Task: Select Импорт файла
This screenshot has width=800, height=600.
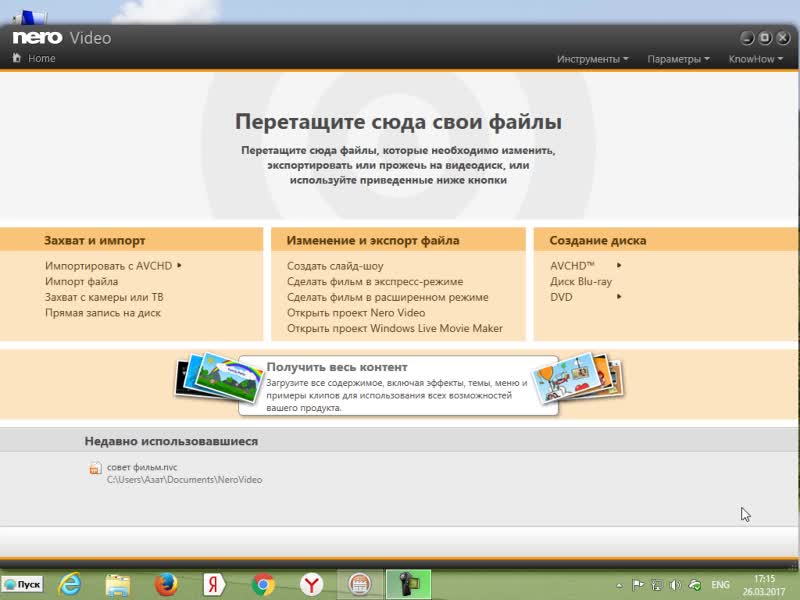Action: click(x=81, y=281)
